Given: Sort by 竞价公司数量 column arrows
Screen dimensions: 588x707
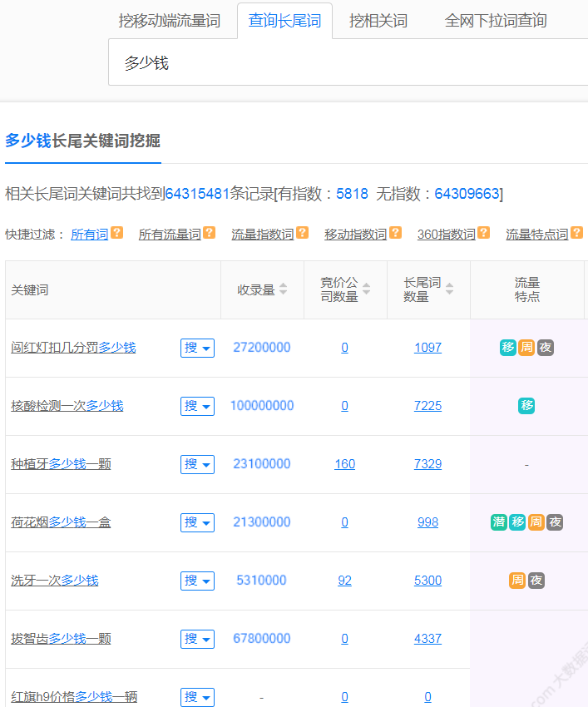Looking at the screenshot, I should [367, 289].
